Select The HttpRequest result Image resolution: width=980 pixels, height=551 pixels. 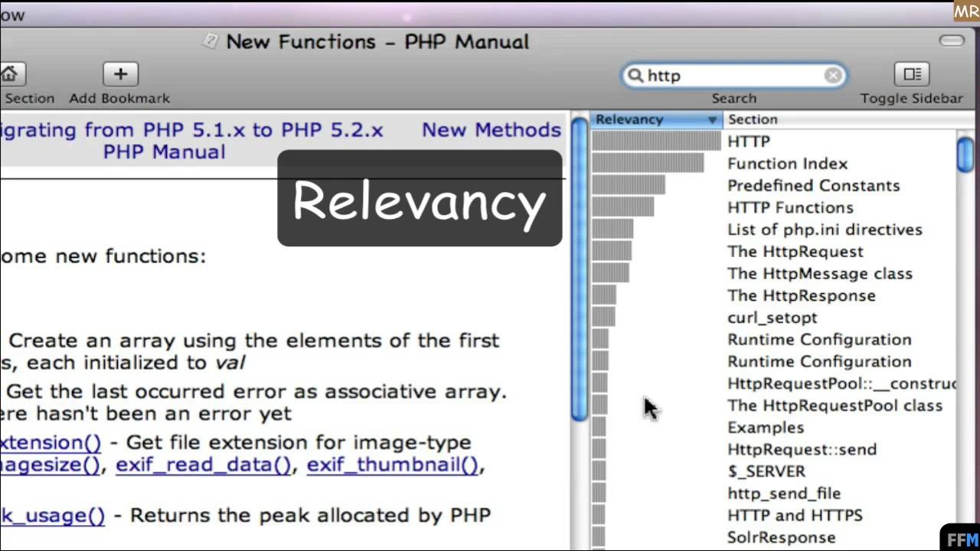tap(795, 252)
